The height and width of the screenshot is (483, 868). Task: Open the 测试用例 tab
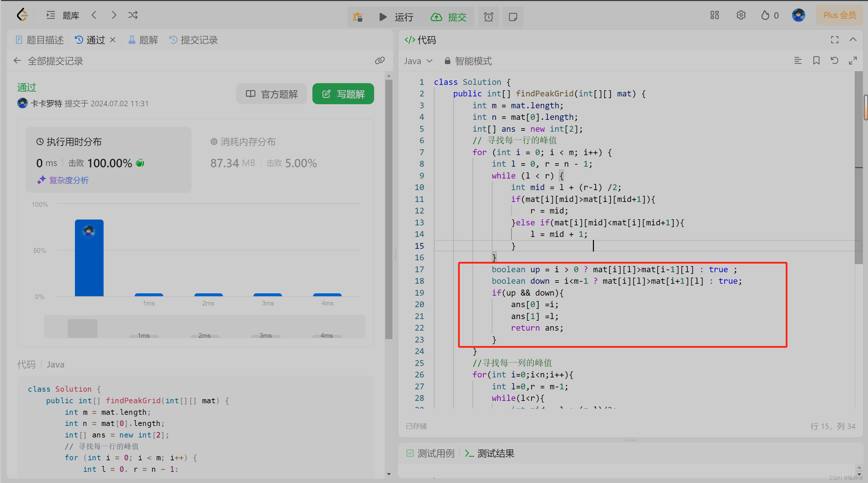430,453
